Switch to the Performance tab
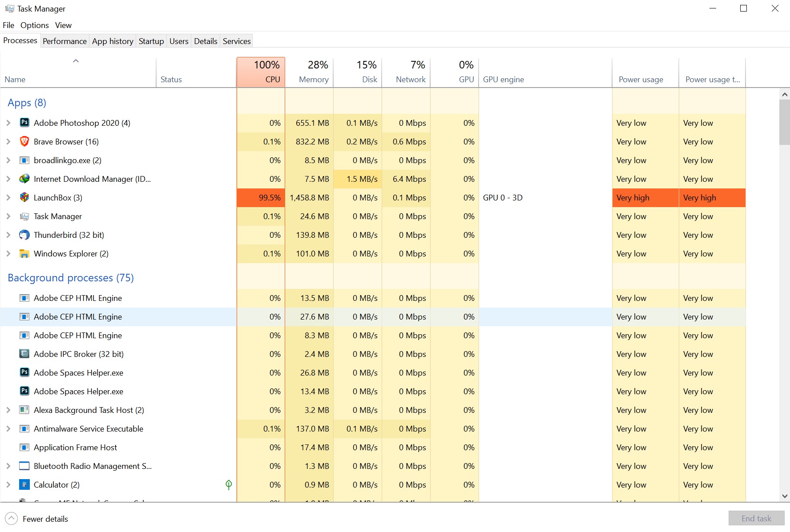790x532 pixels. coord(64,41)
